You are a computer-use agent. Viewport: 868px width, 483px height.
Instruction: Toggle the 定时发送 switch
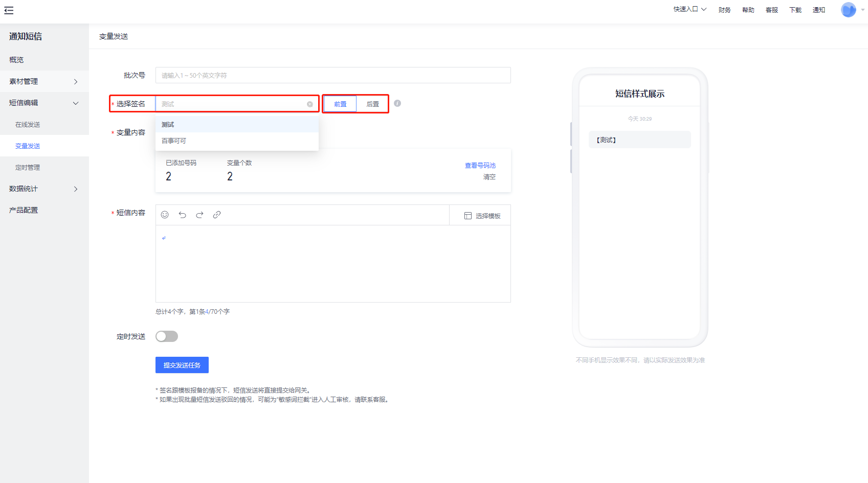tap(167, 336)
